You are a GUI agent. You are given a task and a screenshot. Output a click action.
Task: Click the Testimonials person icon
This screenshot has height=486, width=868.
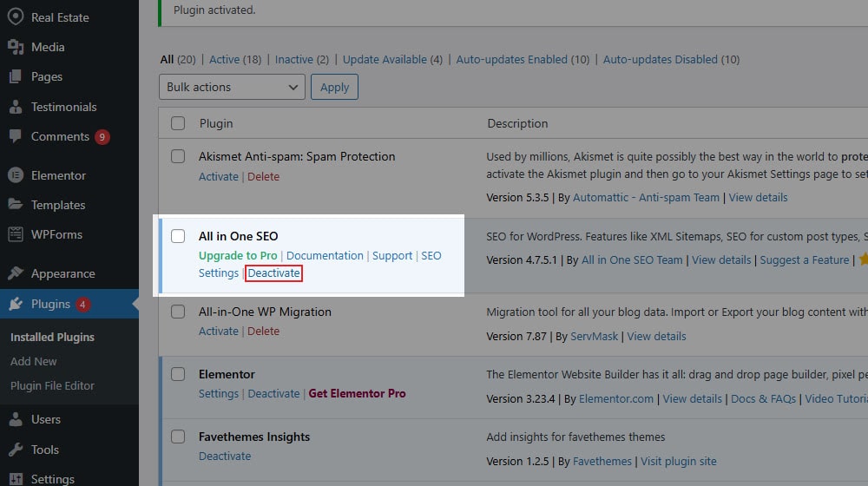point(16,107)
